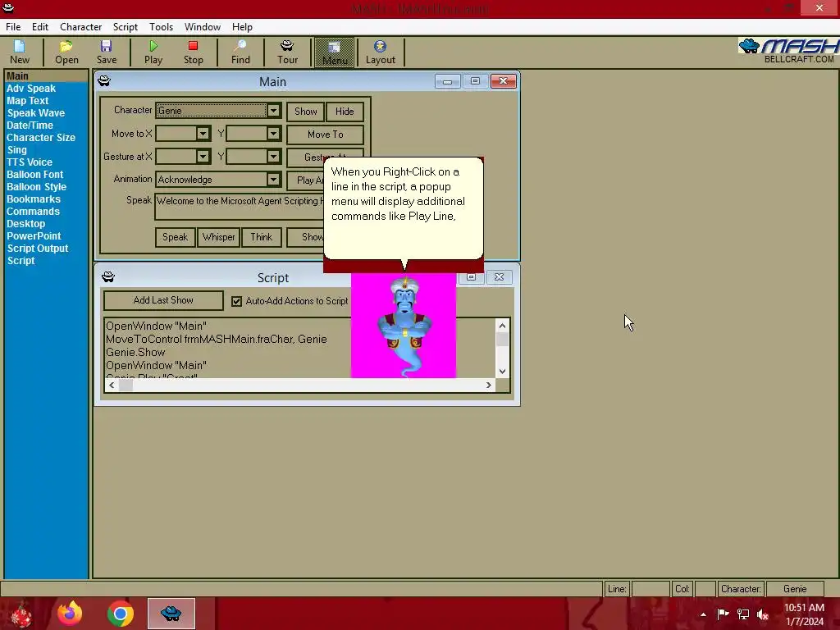Select Script Output in the sidebar
The image size is (840, 630).
38,249
